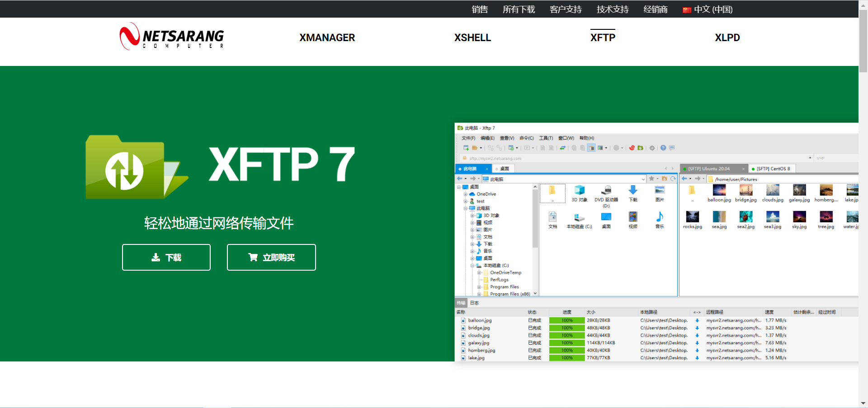This screenshot has width=868, height=408.
Task: Click the page vertical scrollbar thumb
Action: [x=863, y=41]
